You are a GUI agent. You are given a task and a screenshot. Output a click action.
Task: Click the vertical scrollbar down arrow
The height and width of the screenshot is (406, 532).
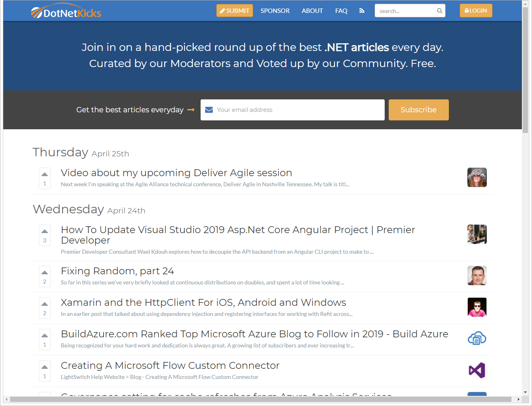[525, 392]
